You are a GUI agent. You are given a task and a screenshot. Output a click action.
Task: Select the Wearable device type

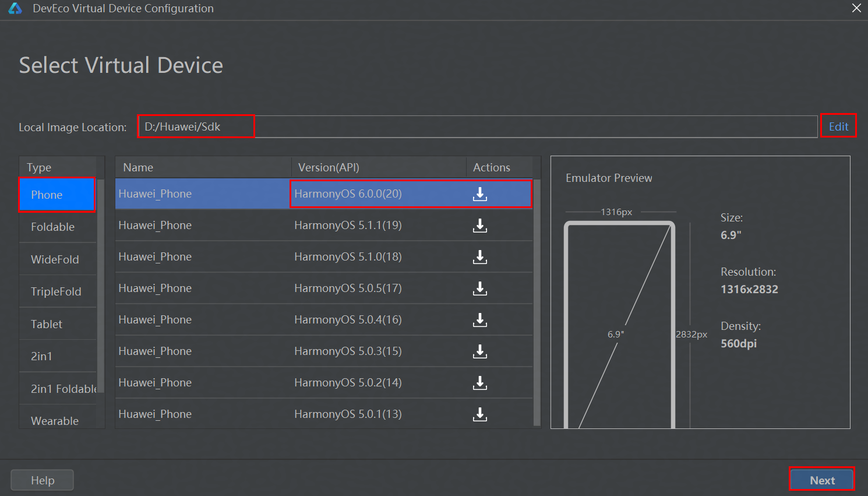(x=58, y=420)
